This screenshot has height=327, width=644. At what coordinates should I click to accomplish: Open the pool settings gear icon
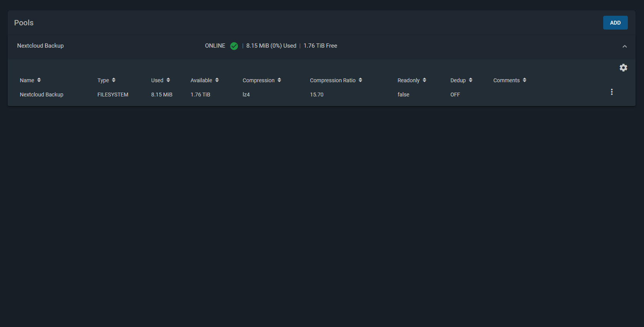click(623, 68)
